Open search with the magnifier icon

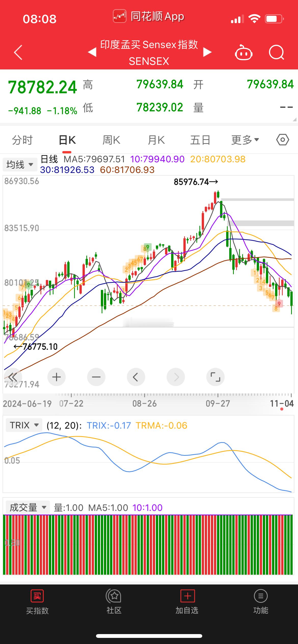(x=276, y=52)
